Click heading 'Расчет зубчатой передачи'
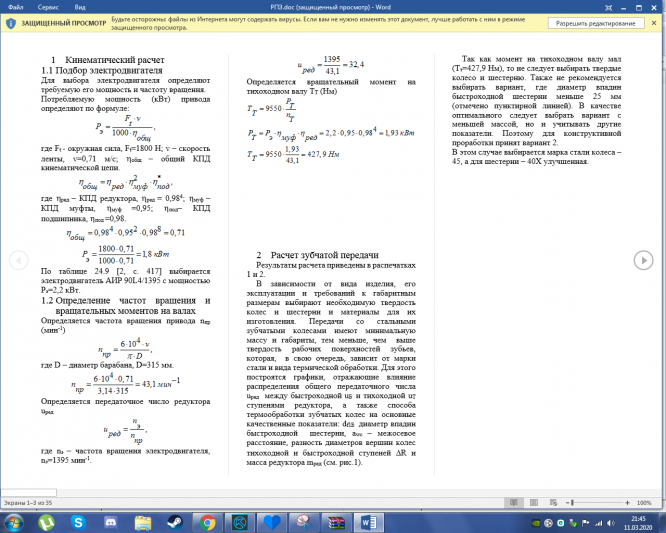The image size is (666, 533). point(325,255)
